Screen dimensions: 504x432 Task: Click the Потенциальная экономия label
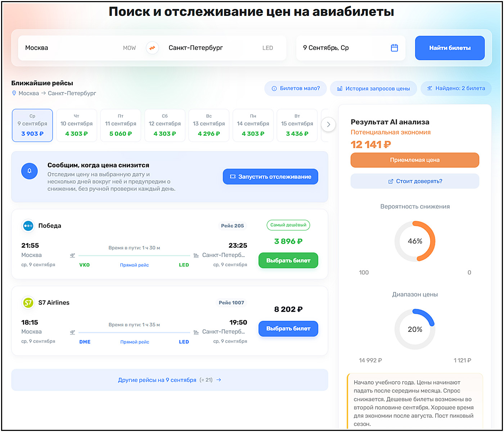point(391,132)
